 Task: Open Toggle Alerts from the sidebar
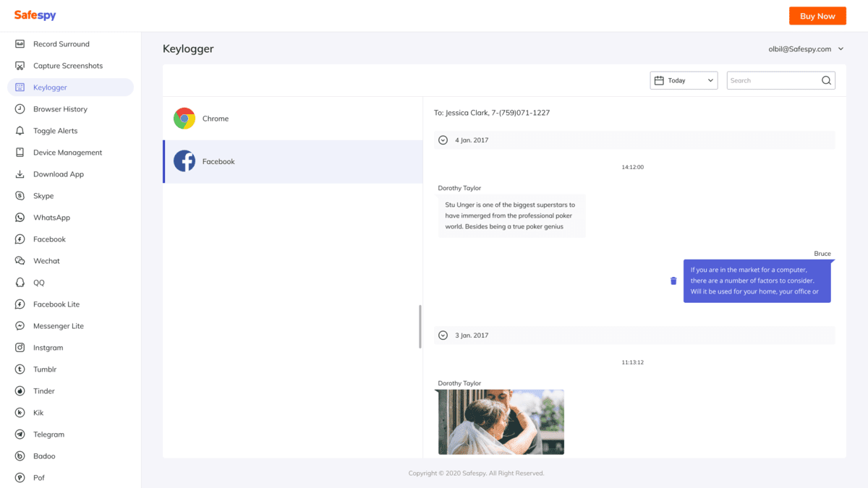[x=55, y=131]
